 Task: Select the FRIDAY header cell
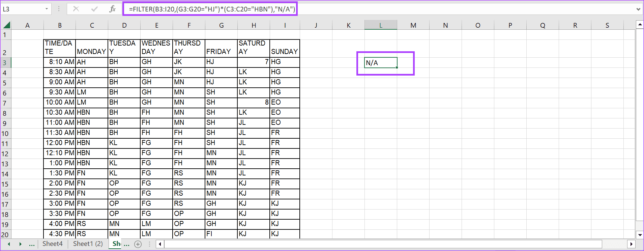point(221,48)
